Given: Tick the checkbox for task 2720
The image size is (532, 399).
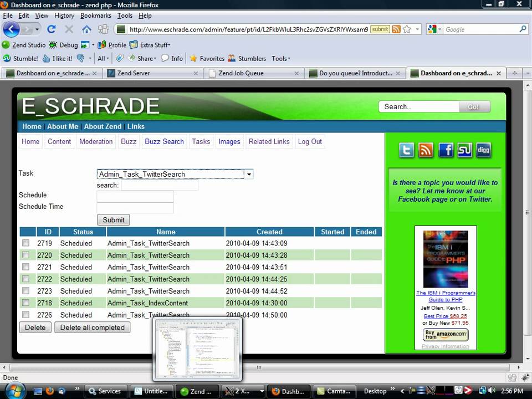Looking at the screenshot, I should [x=25, y=255].
